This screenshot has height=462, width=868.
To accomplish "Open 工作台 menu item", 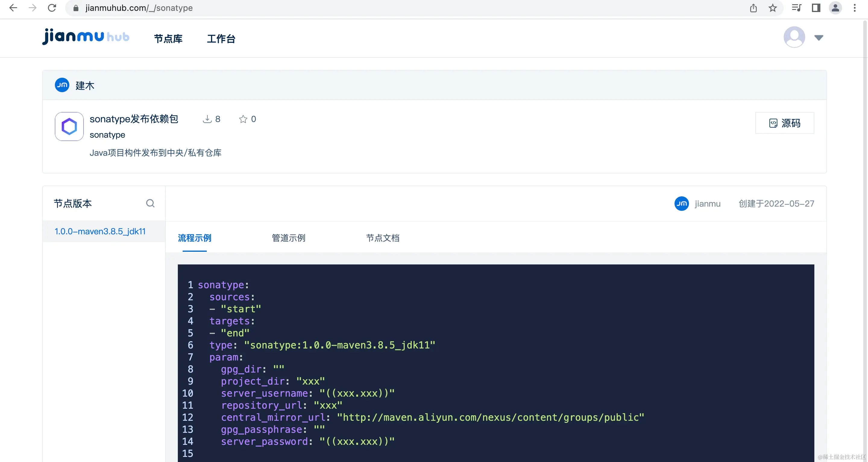I will 221,39.
